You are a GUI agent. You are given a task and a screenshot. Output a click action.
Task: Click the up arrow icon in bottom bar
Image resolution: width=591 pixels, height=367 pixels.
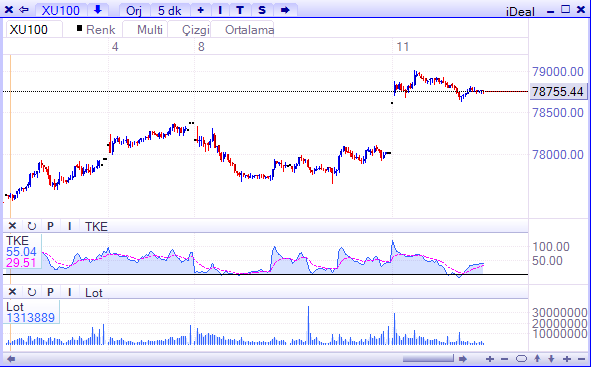click(x=537, y=359)
